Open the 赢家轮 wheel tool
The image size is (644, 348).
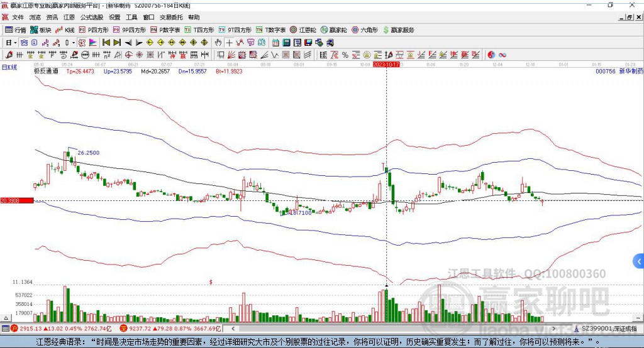coord(333,30)
